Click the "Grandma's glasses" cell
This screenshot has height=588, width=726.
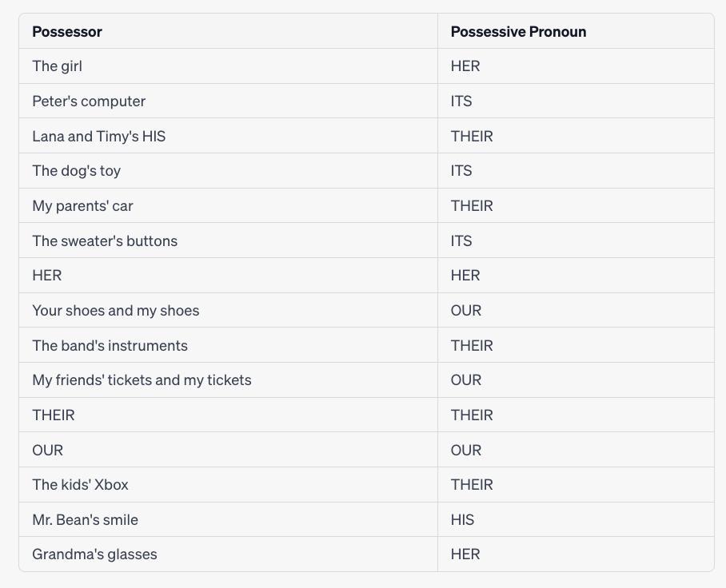pos(94,554)
